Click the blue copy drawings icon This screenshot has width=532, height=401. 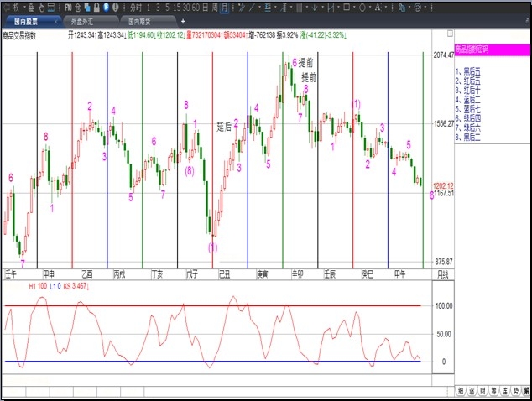(402, 7)
